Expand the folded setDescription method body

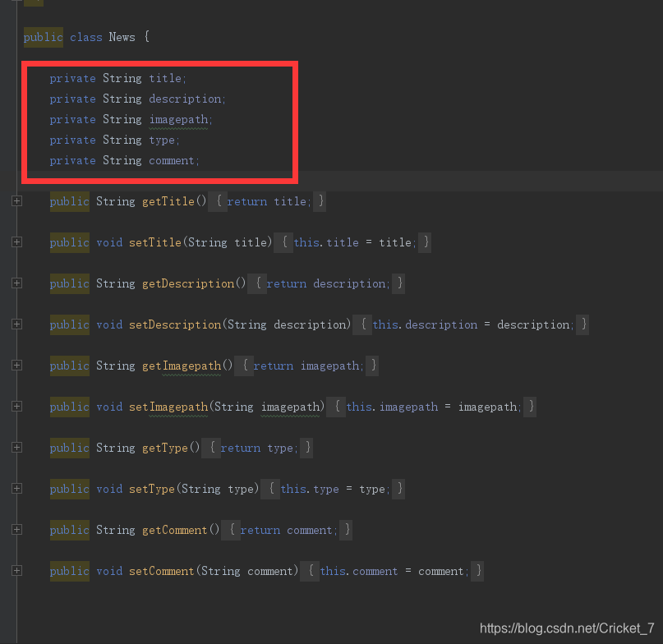click(x=16, y=324)
